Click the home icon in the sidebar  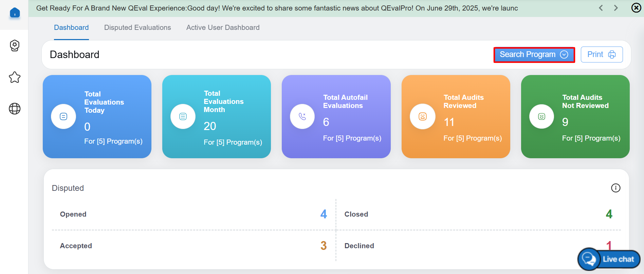pos(15,13)
